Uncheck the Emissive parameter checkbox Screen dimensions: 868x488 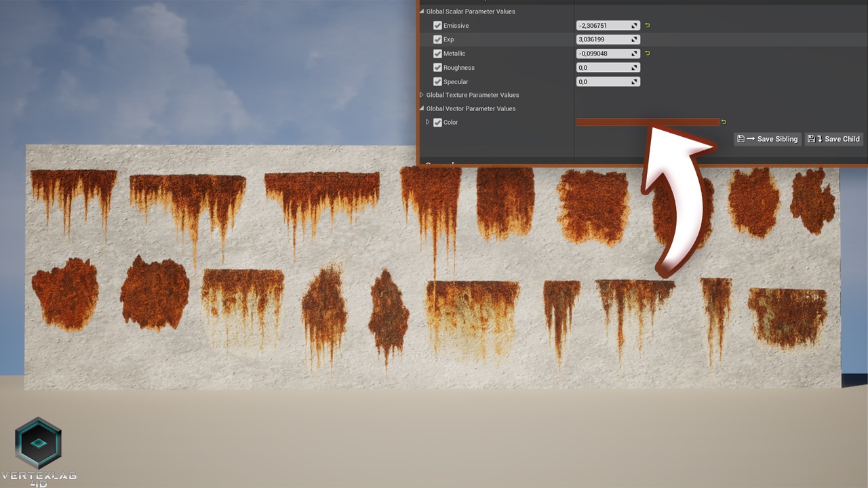[437, 26]
